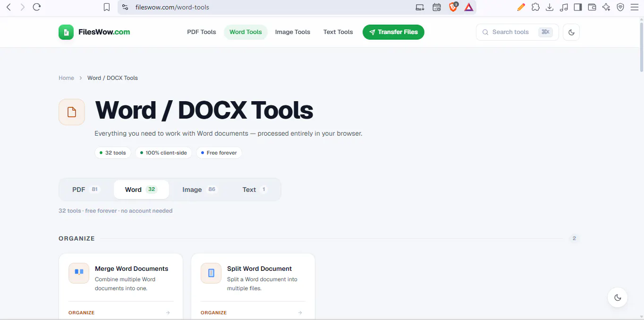Image resolution: width=644 pixels, height=320 pixels.
Task: Switch to the PDF 81 tab
Action: [x=85, y=190]
